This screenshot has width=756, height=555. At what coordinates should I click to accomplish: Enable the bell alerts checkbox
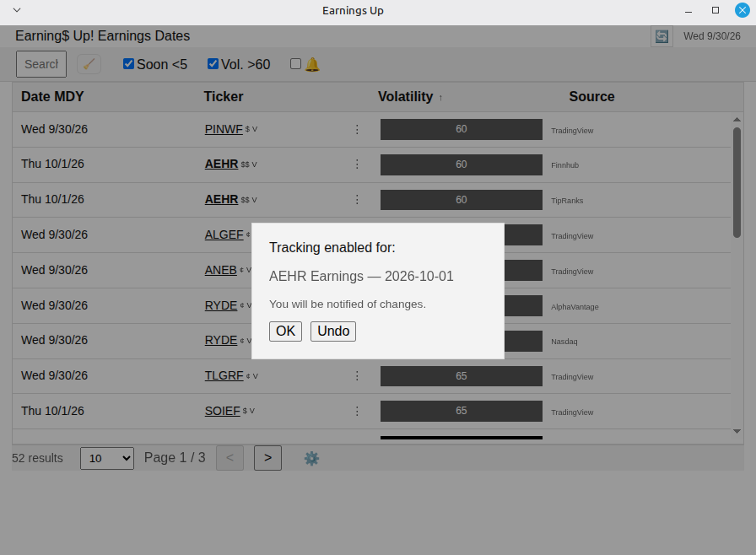tap(295, 63)
